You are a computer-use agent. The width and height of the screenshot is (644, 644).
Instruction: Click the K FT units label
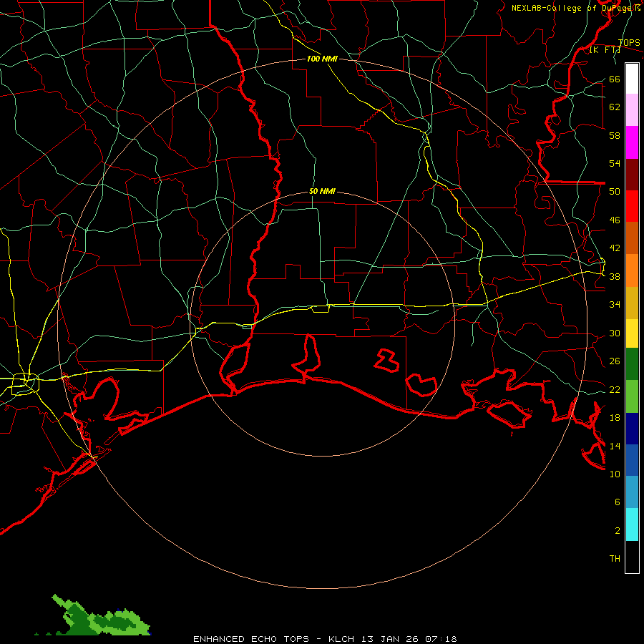click(605, 50)
